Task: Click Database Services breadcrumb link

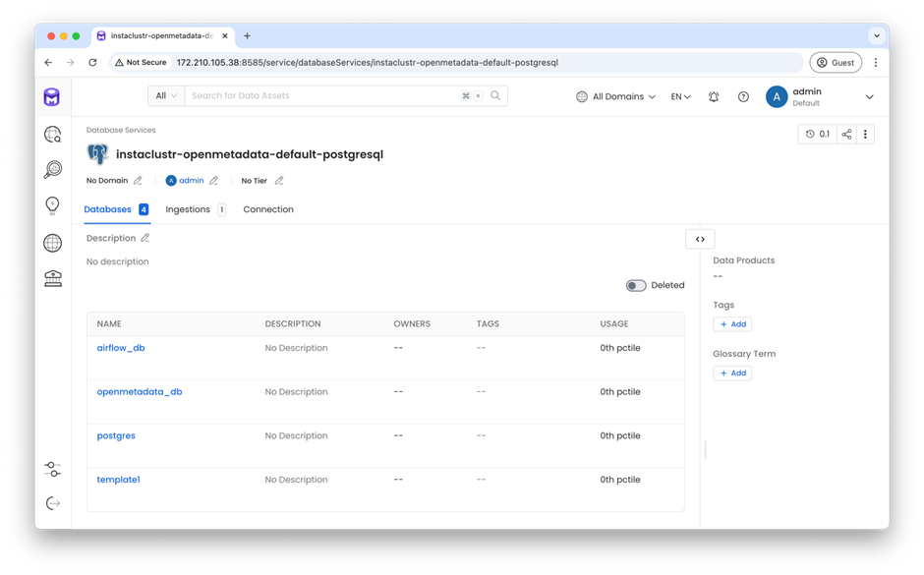Action: point(121,130)
